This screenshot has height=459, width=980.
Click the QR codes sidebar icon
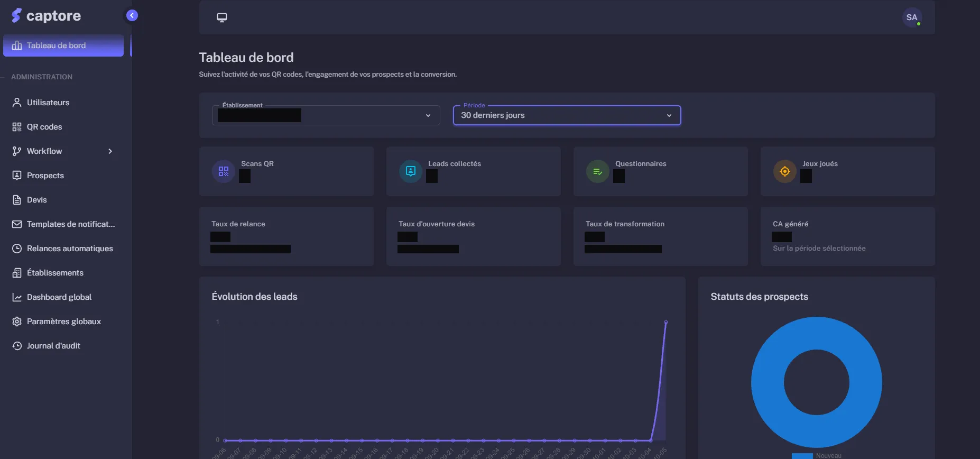click(17, 127)
